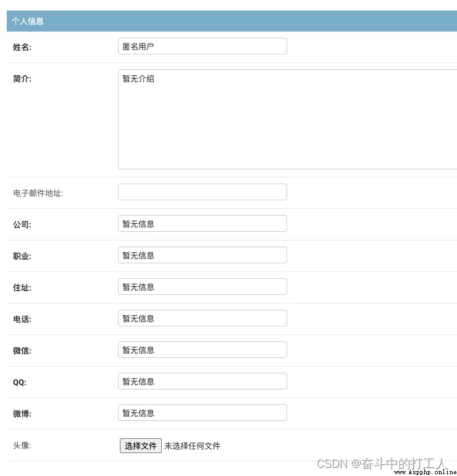
Task: Click the empty 电子邮件地址 field
Action: pos(203,192)
